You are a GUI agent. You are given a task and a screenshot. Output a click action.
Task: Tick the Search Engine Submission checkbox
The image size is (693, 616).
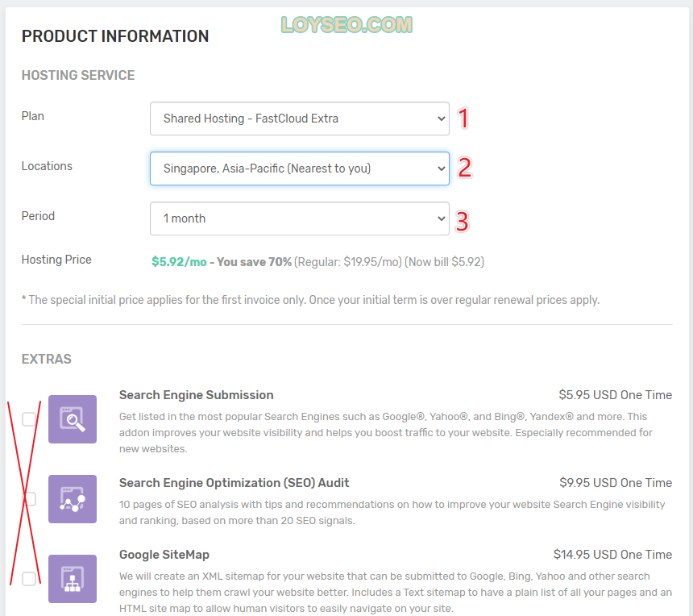[29, 418]
